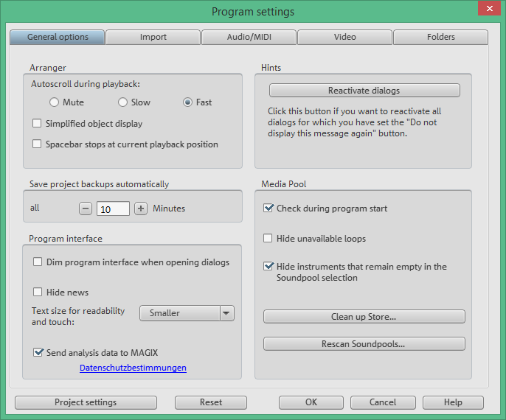The width and height of the screenshot is (506, 420).
Task: Confirm settings with OK
Action: tap(311, 402)
